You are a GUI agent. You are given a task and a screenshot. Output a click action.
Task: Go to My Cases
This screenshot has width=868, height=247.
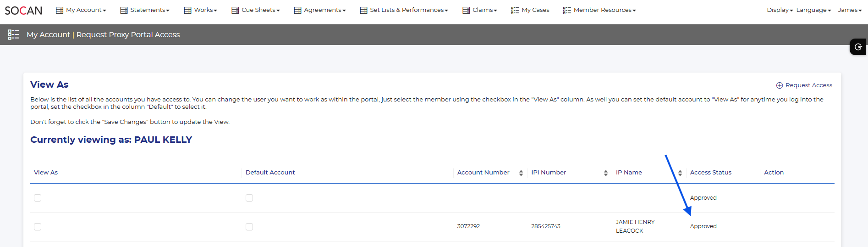click(x=535, y=10)
